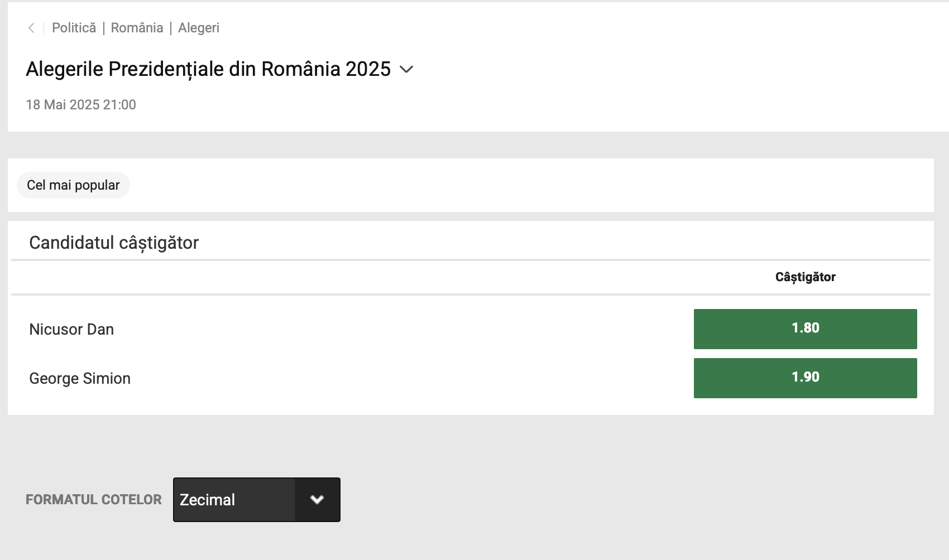Open the Zecimal odds format dropdown

pyautogui.click(x=256, y=500)
